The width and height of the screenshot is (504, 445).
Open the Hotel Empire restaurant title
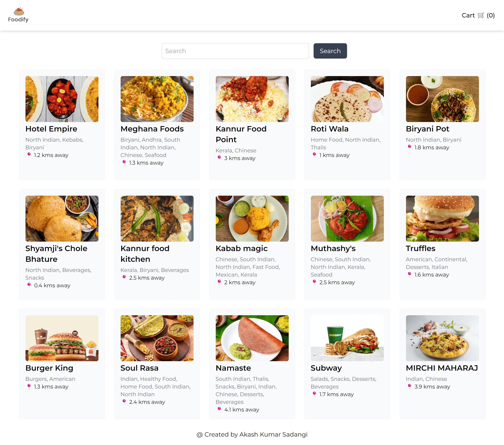point(51,129)
